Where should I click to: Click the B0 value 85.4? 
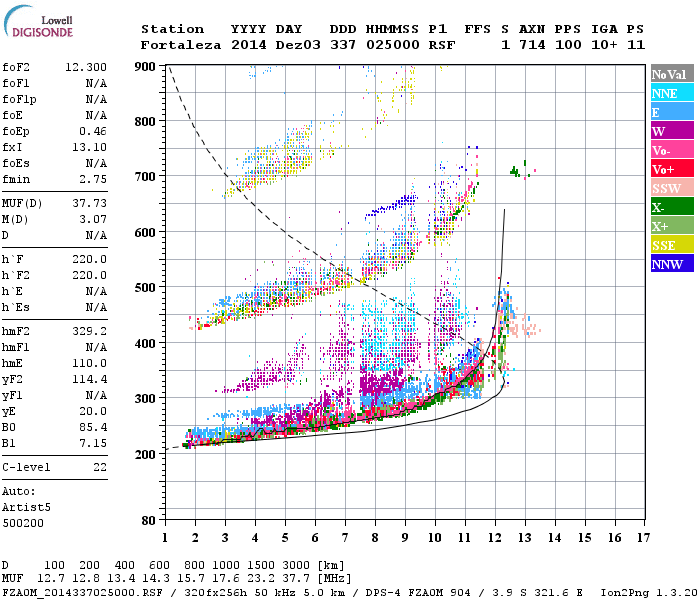tap(93, 427)
